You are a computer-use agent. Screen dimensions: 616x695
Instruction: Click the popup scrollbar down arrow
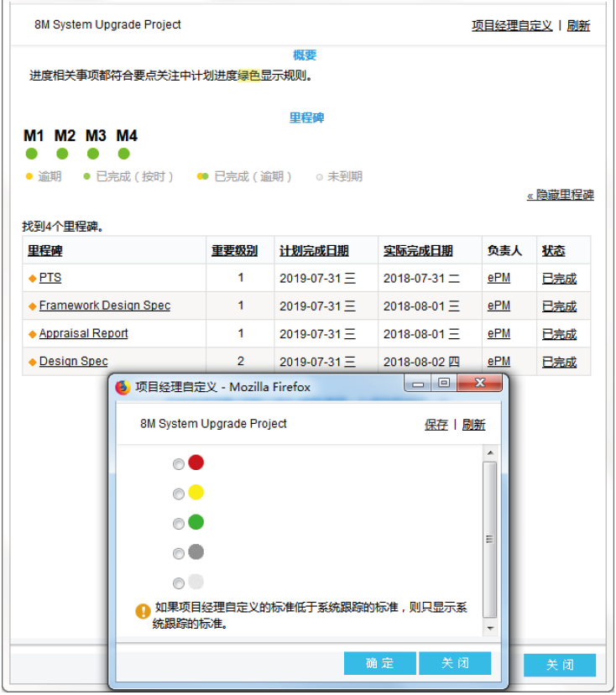(x=490, y=628)
